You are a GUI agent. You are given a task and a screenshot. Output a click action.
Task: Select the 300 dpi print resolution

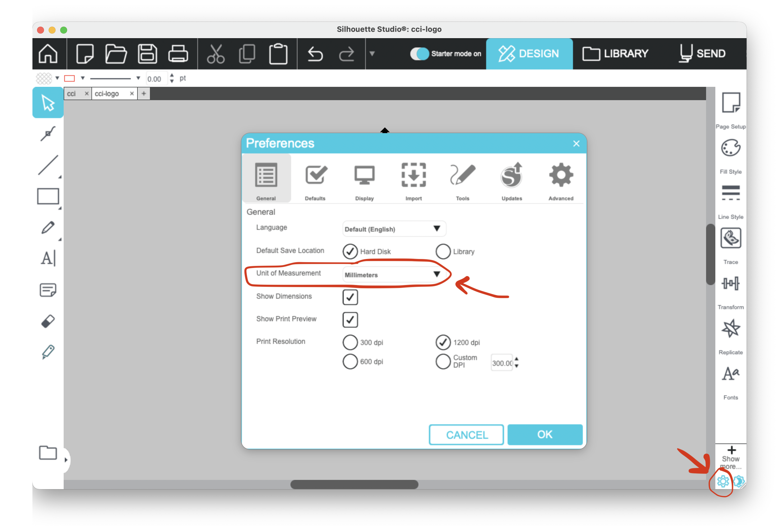click(x=350, y=342)
